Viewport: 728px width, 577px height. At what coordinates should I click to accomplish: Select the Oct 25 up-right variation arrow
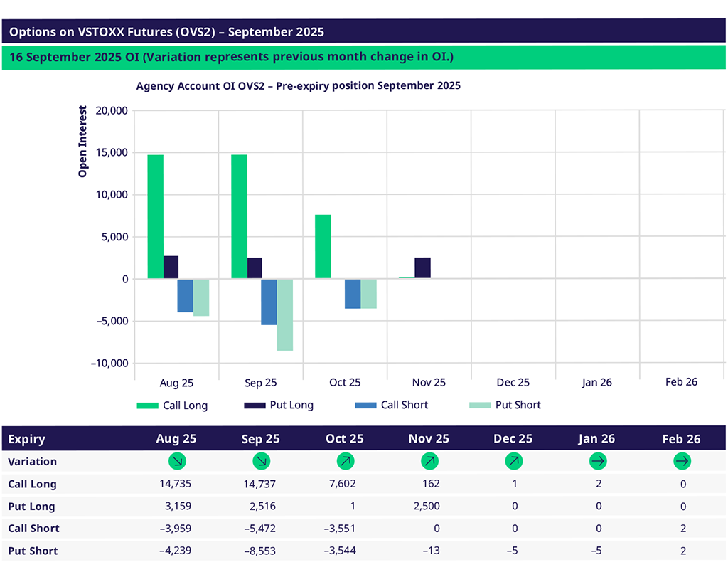click(345, 461)
